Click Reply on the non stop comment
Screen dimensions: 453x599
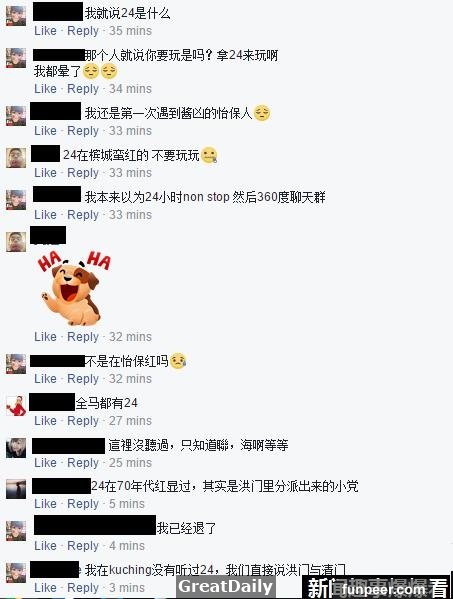click(83, 215)
